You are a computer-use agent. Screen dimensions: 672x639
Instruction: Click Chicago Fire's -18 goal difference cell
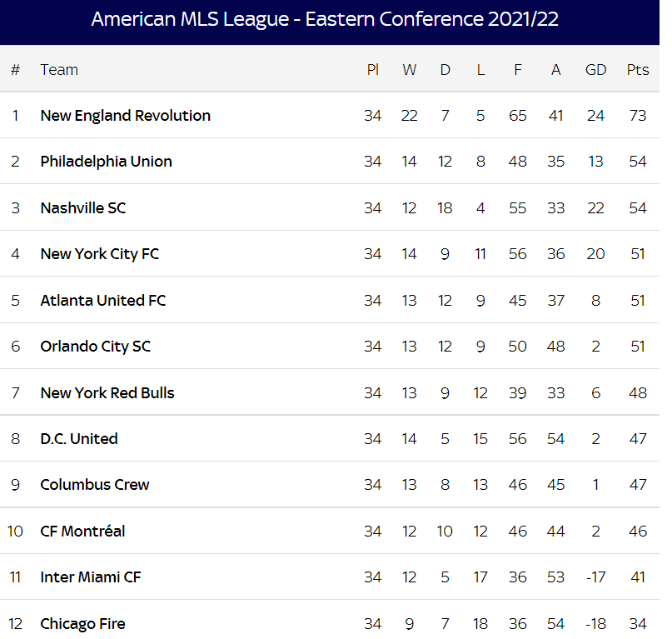(x=595, y=624)
